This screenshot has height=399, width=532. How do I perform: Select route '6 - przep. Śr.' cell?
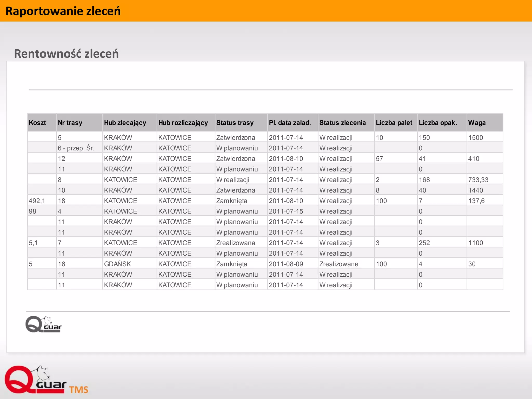[76, 148]
